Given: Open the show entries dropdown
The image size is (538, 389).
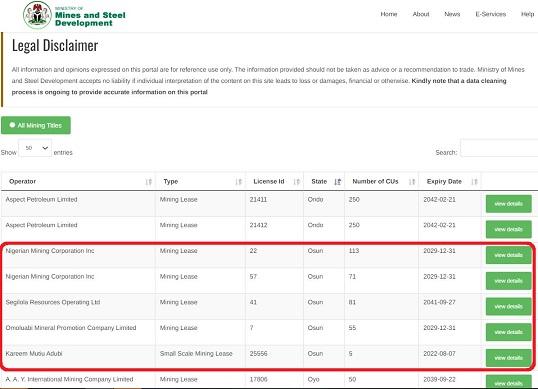Looking at the screenshot, I should pos(35,148).
